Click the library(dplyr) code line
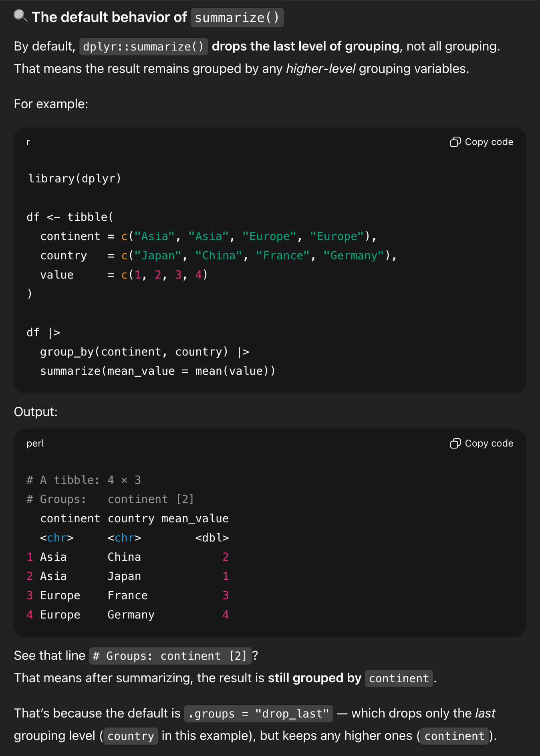Screen dimensions: 540x756 pyautogui.click(x=75, y=179)
